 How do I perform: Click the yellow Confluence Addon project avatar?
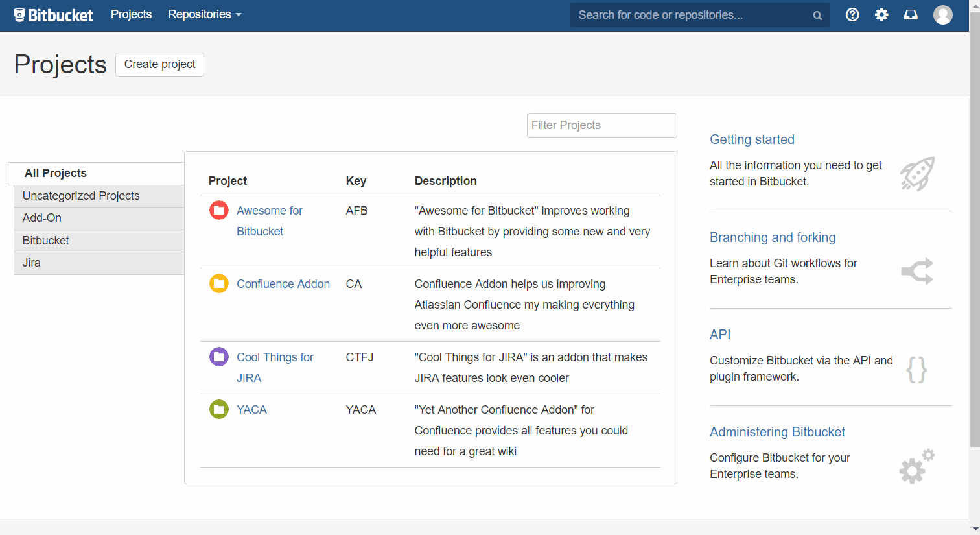[219, 283]
